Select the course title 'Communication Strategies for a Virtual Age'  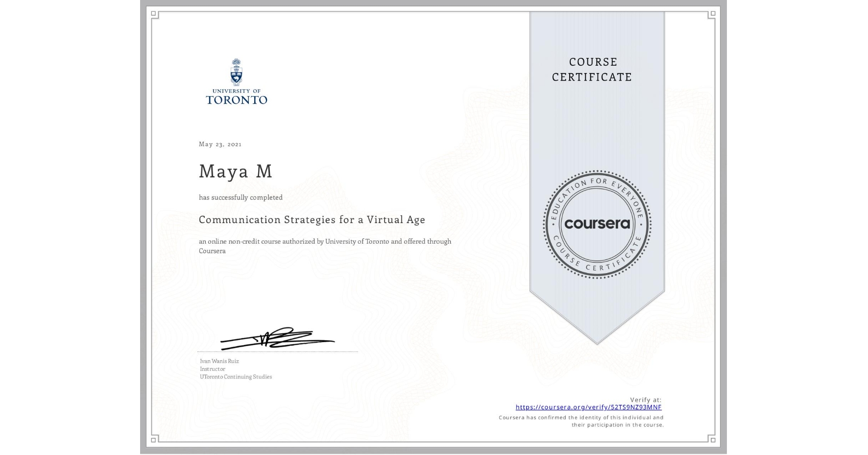coord(312,220)
